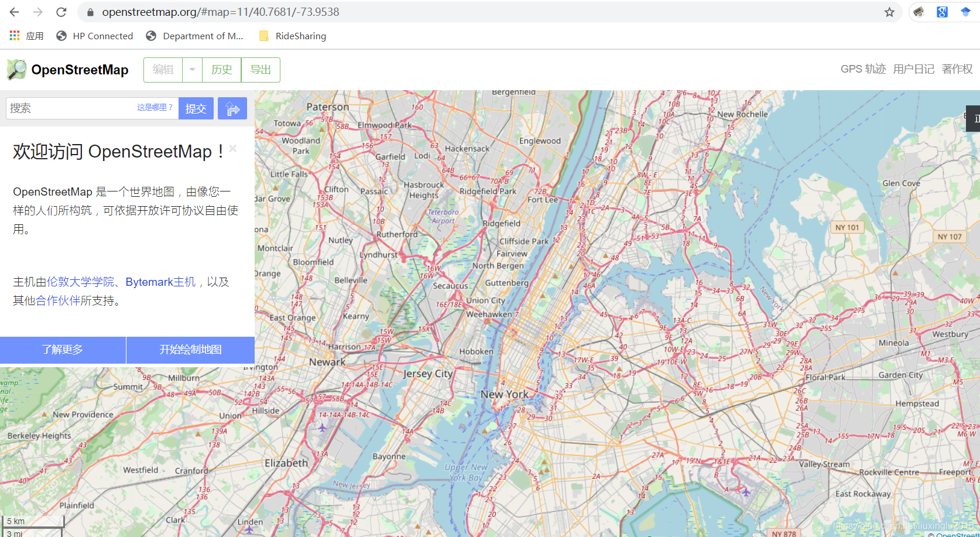Reload the page using the refresh icon
This screenshot has width=980, height=537.
61,12
